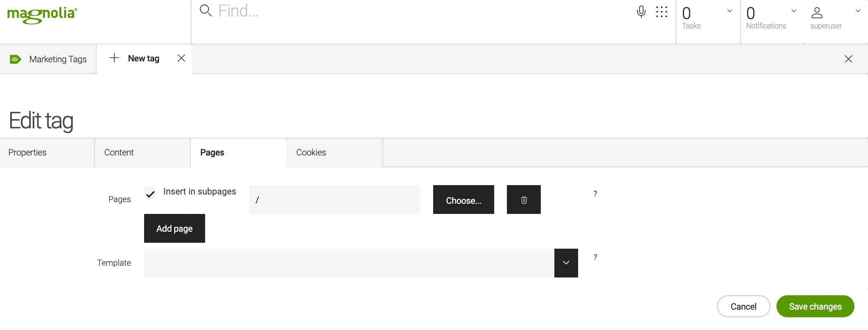Click the help icon beside Pages field
The image size is (868, 330).
[x=595, y=194]
